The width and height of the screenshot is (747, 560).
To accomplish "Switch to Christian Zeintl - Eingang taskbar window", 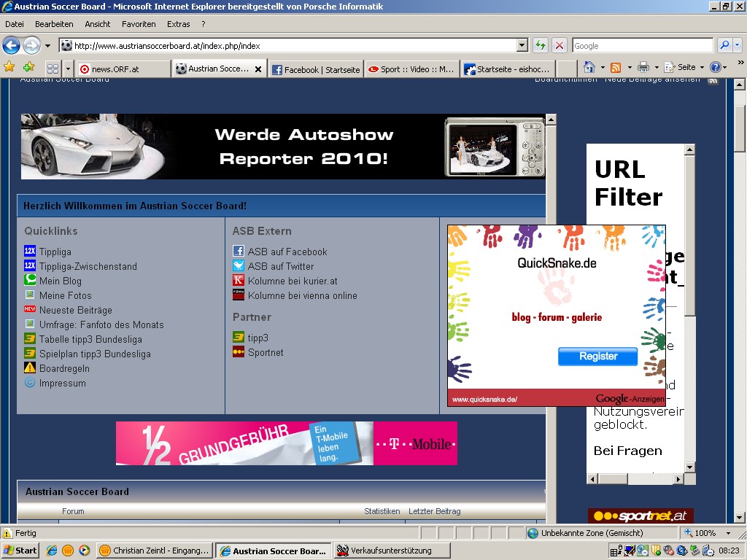I will [x=154, y=551].
